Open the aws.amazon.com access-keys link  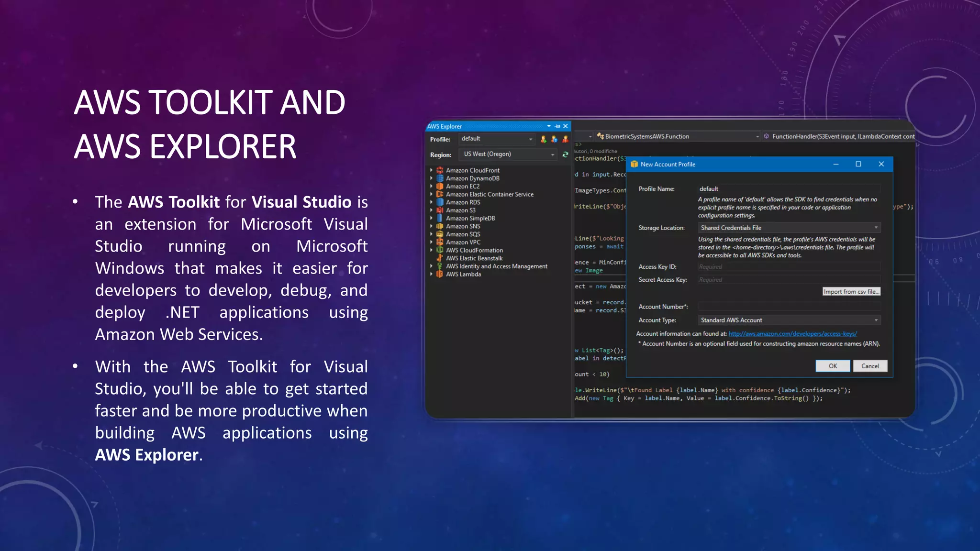point(792,334)
